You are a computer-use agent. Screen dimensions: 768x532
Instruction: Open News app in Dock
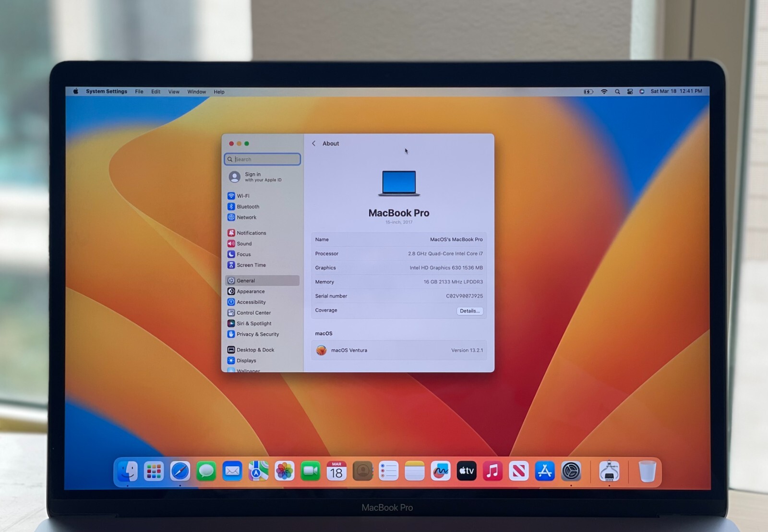click(519, 471)
